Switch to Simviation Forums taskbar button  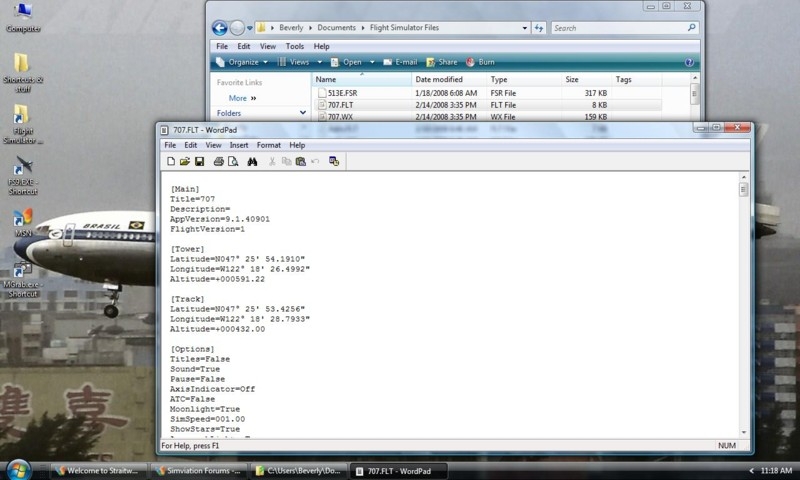click(x=197, y=470)
